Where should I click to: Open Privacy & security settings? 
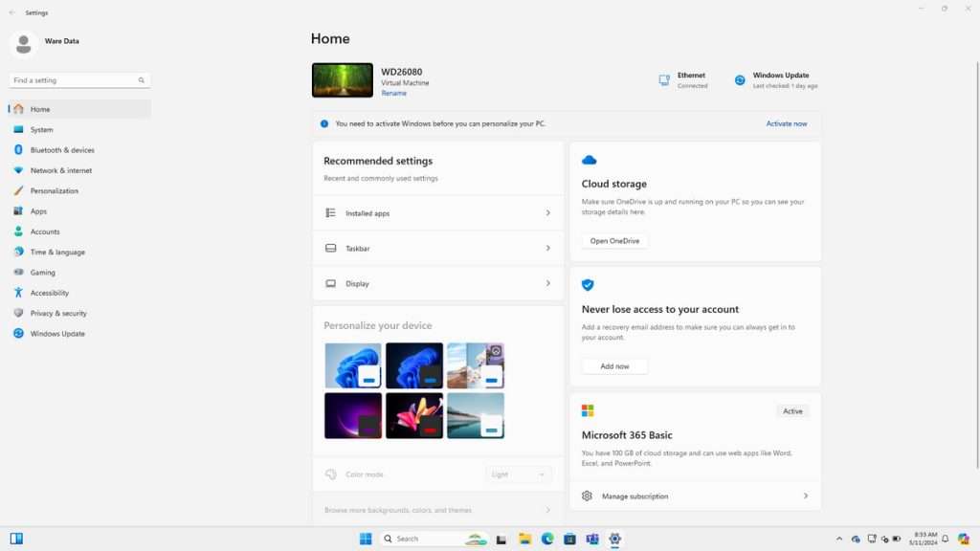click(x=79, y=313)
